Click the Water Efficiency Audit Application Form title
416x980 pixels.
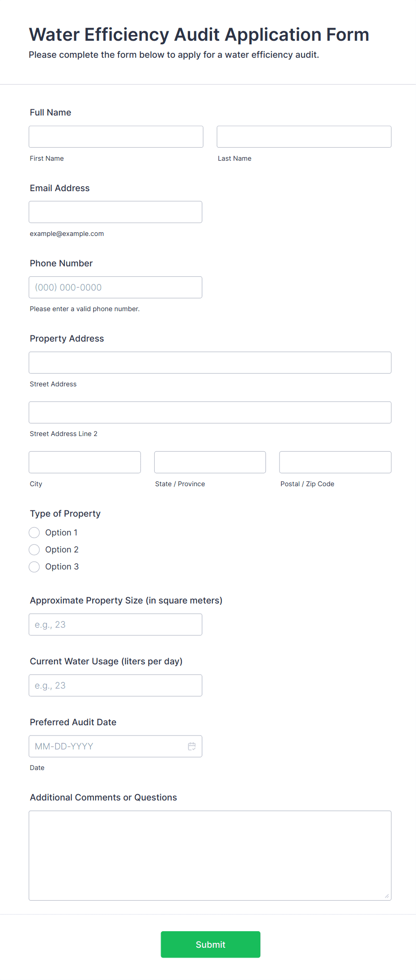pyautogui.click(x=199, y=34)
